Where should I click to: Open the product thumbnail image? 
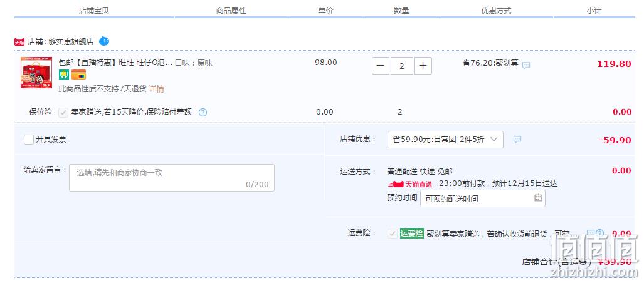[36, 73]
